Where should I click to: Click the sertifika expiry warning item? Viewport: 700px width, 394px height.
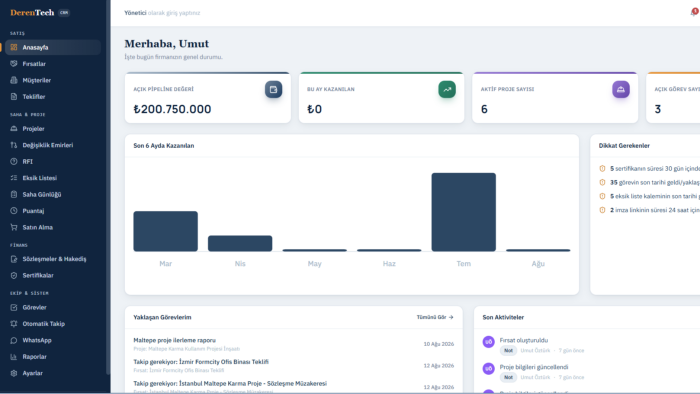[650, 168]
